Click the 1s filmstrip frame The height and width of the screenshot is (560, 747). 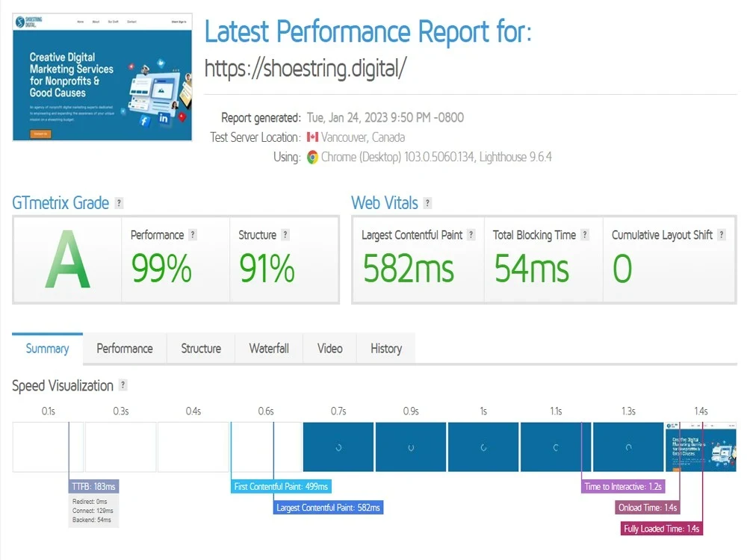(483, 447)
